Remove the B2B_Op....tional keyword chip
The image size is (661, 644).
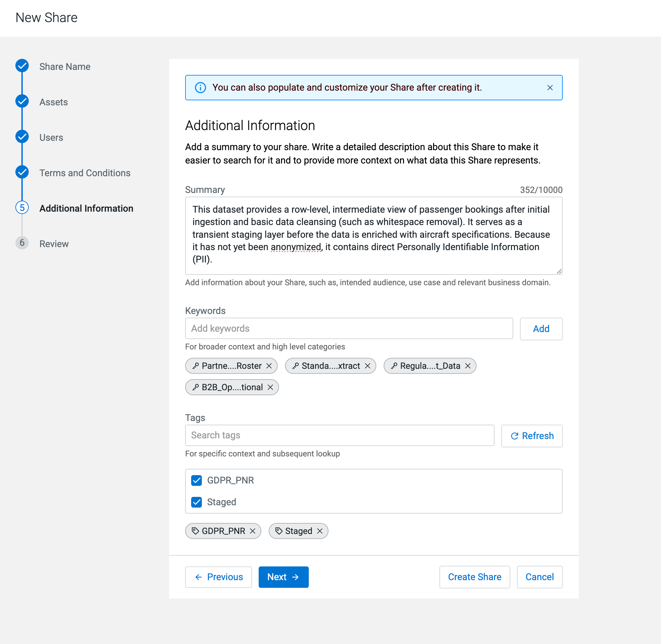(270, 387)
